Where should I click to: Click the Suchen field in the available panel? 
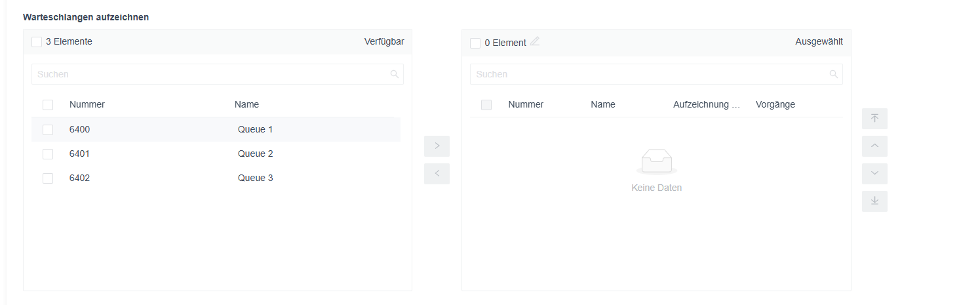(x=218, y=74)
